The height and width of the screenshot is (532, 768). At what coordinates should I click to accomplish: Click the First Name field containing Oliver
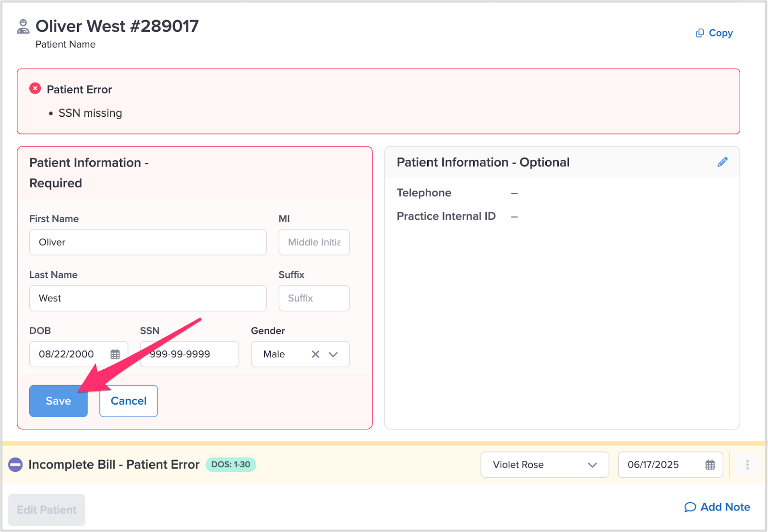(x=148, y=242)
